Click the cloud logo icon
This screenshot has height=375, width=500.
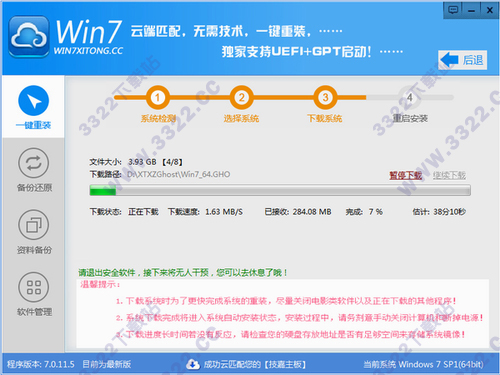(29, 37)
